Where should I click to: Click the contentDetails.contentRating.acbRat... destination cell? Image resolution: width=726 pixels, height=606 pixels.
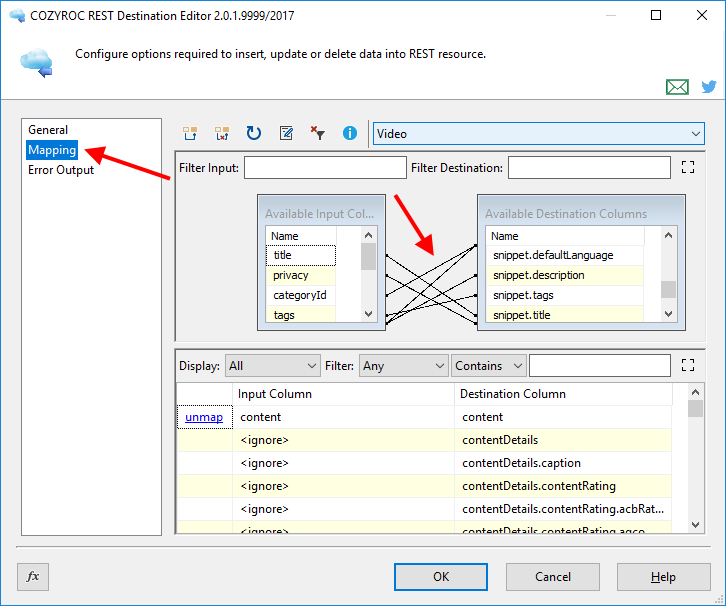coord(563,509)
